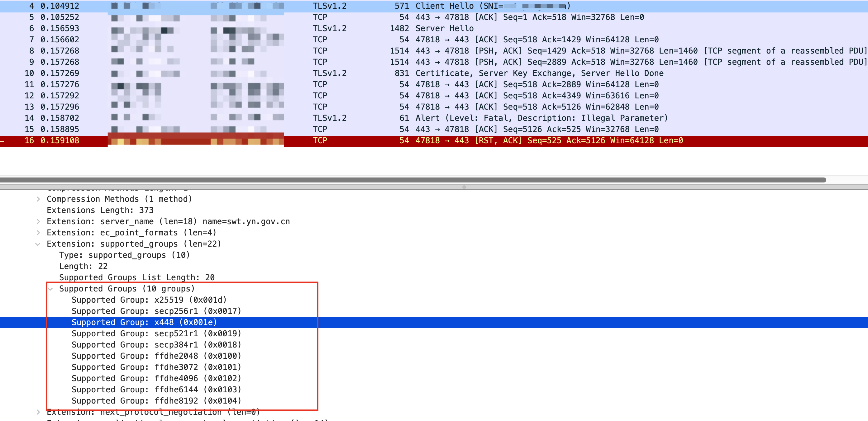This screenshot has height=421, width=868.
Task: Expand the ec_point_formats extension arrow
Action: (38, 233)
